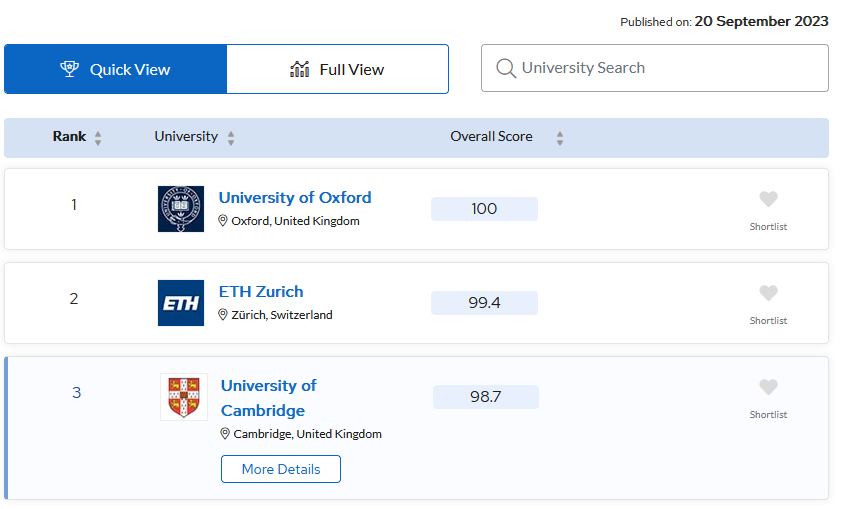The image size is (845, 509).
Task: Switch to the Quick View tab
Action: click(115, 69)
